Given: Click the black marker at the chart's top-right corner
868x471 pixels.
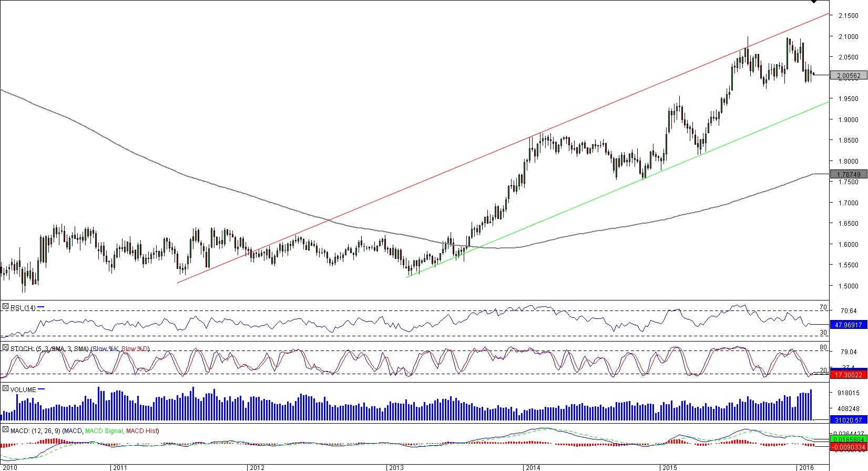Looking at the screenshot, I should (x=814, y=2).
